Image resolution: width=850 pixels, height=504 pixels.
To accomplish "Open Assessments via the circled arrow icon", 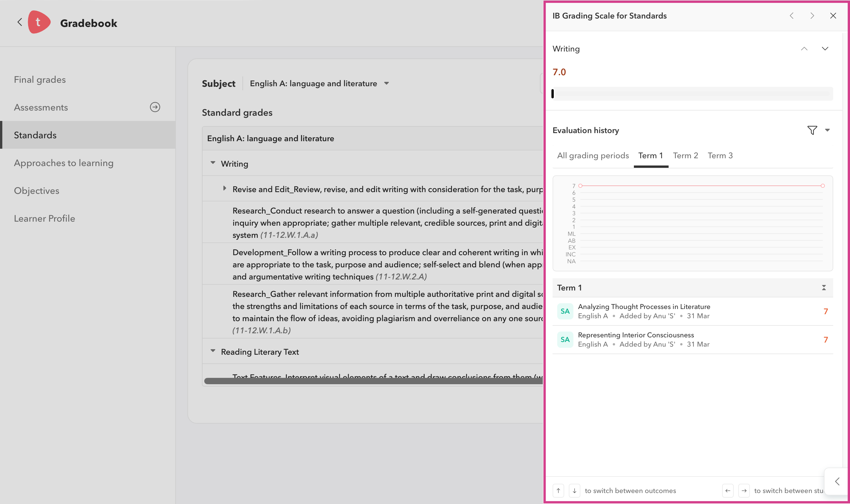I will click(x=155, y=107).
